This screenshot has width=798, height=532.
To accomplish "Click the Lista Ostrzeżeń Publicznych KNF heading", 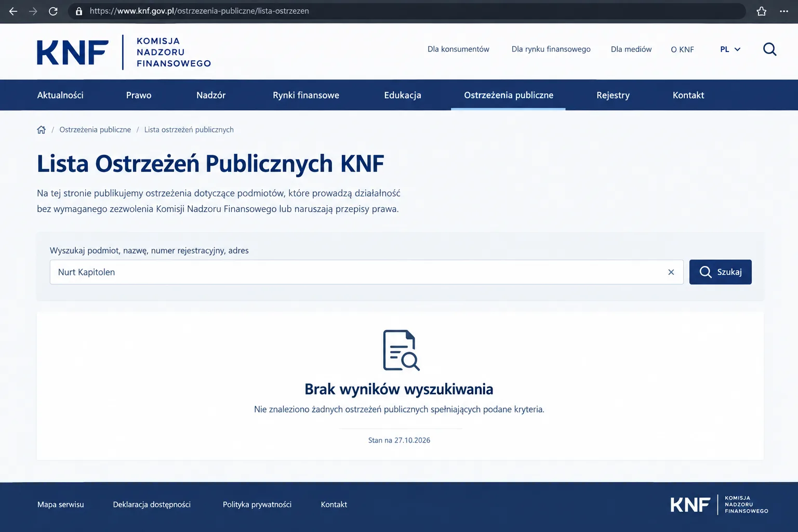I will (x=210, y=164).
